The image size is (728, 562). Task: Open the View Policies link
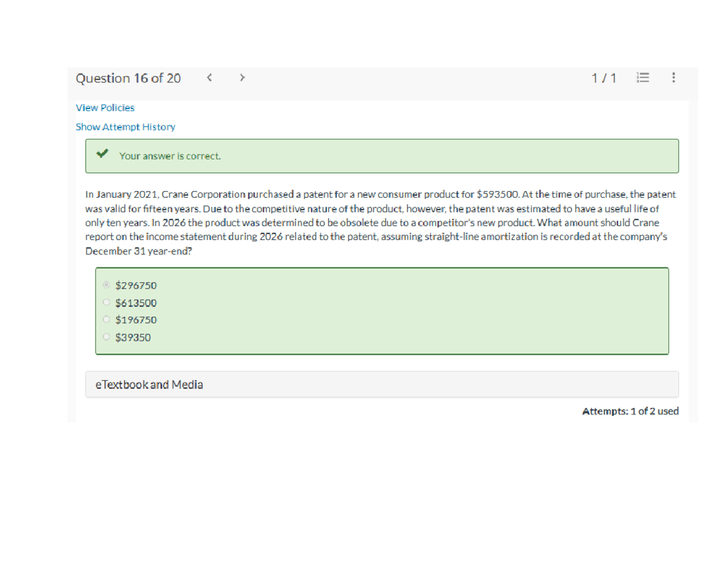(x=105, y=107)
